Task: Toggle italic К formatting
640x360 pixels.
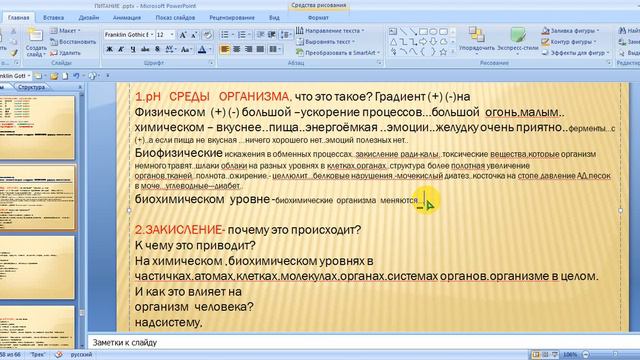Action: pyautogui.click(x=121, y=49)
